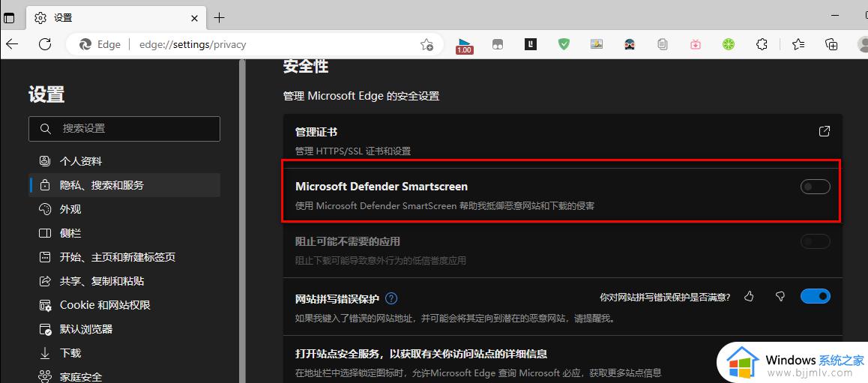Open 外观 settings
Viewport: 868px width, 383px height.
(124, 209)
